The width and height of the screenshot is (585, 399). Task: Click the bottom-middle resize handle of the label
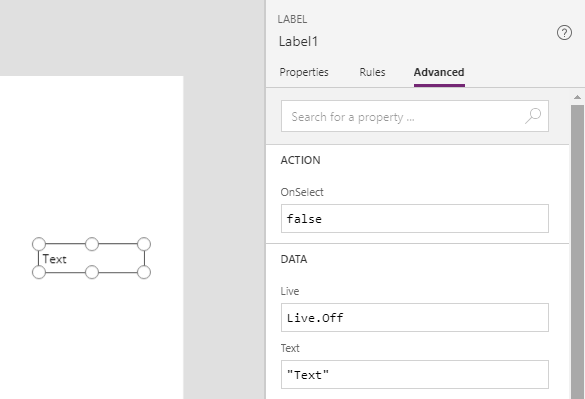tap(92, 272)
